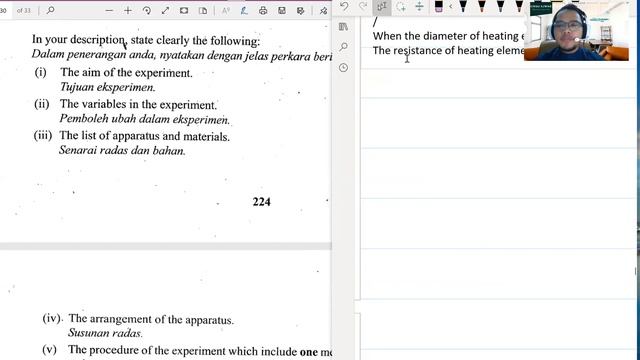Screen dimensions: 640x360
Task: Pin the PDF toolbar
Action: (x=323, y=11)
